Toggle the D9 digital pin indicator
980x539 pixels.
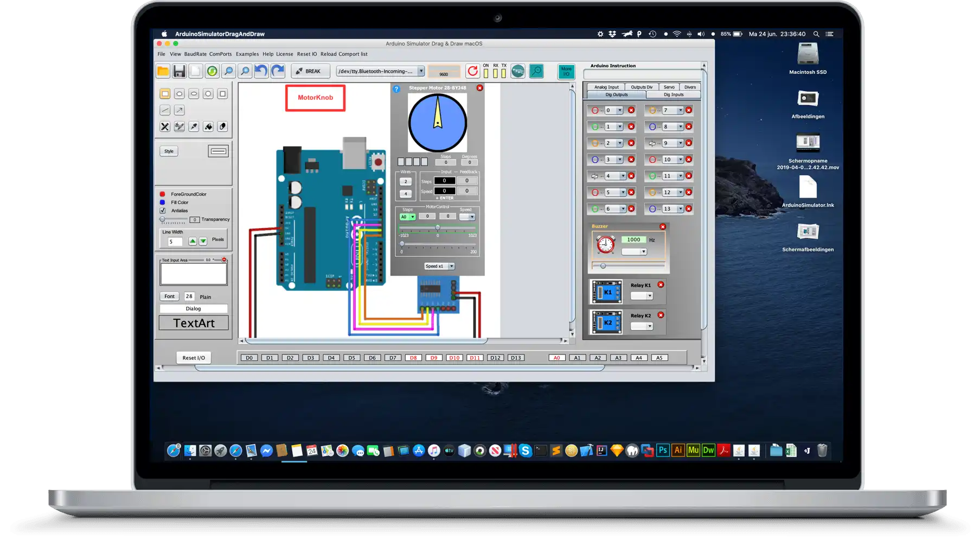434,358
